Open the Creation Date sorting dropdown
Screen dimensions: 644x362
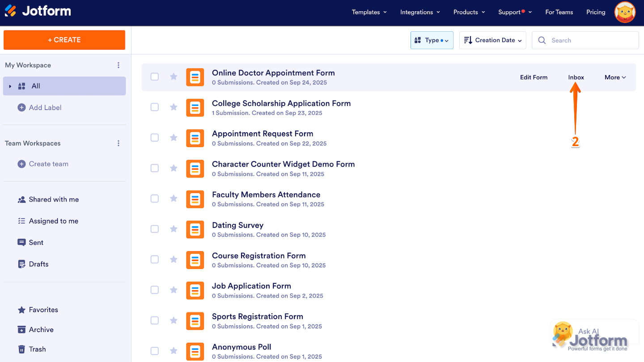point(492,40)
